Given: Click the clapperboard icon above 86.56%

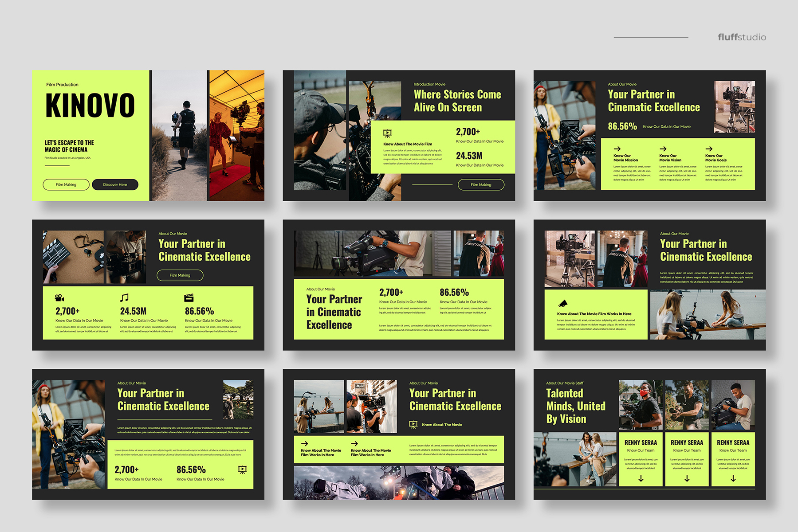Looking at the screenshot, I should coord(189,298).
